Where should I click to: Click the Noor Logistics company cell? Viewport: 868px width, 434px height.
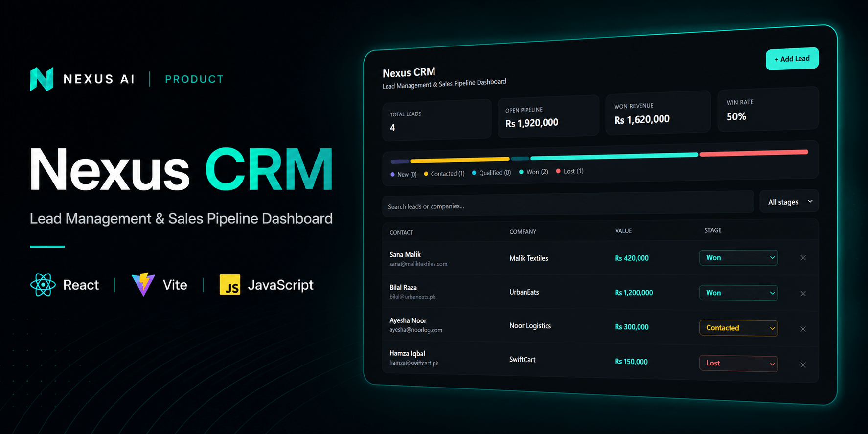pos(530,326)
